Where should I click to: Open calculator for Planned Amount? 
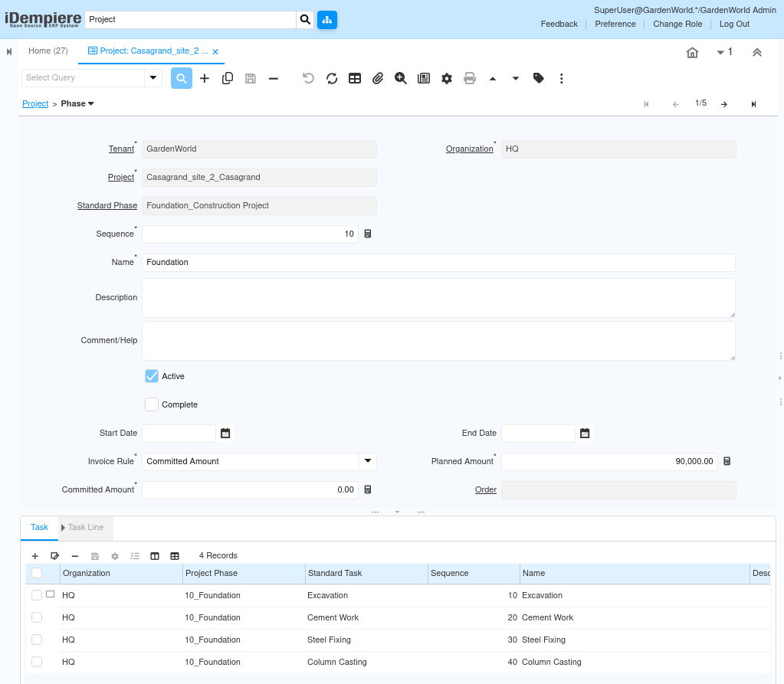(727, 462)
